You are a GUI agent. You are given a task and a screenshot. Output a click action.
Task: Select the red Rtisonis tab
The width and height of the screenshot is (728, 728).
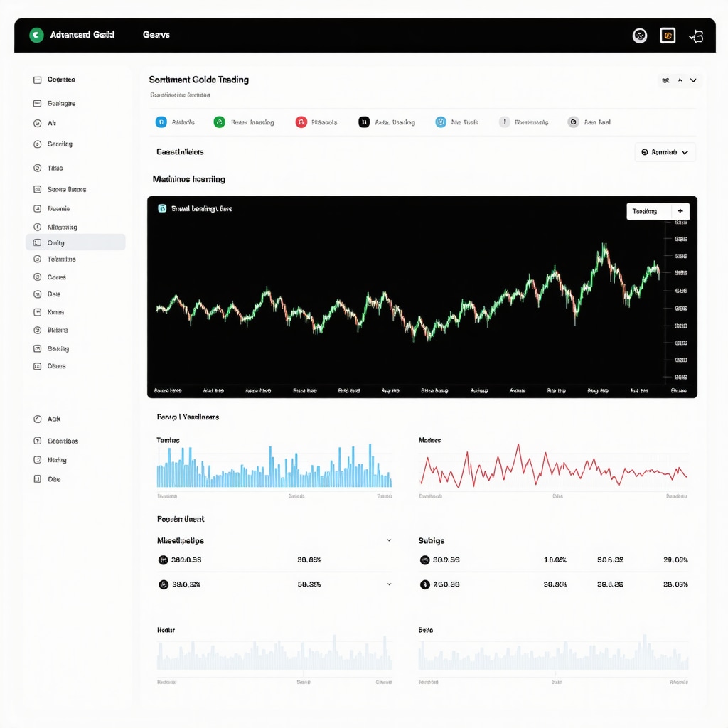coord(316,122)
